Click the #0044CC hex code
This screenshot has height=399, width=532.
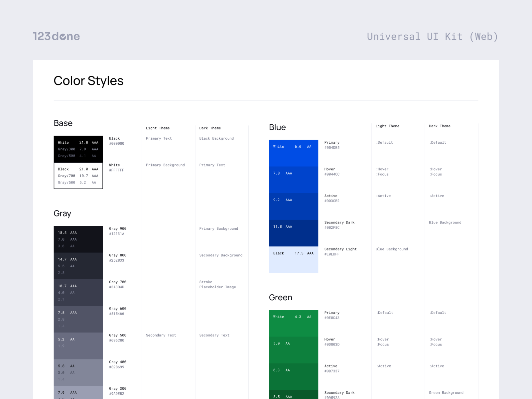(x=332, y=174)
